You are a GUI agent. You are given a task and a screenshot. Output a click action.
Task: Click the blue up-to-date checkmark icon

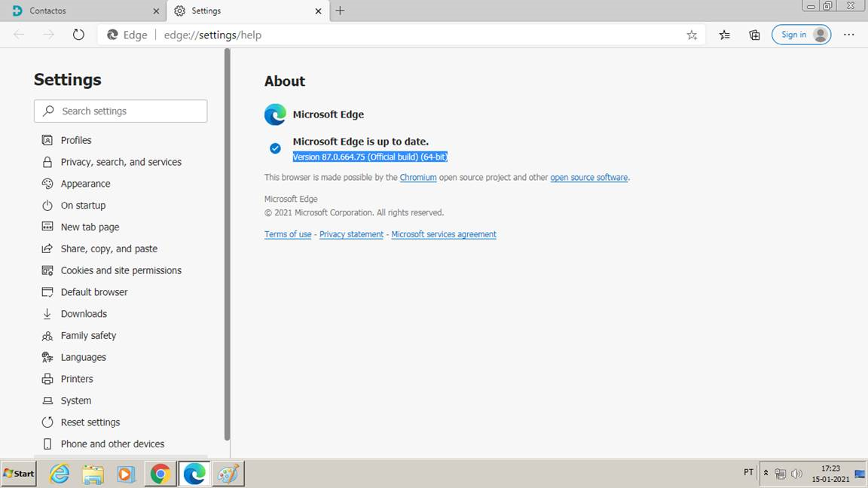point(275,148)
